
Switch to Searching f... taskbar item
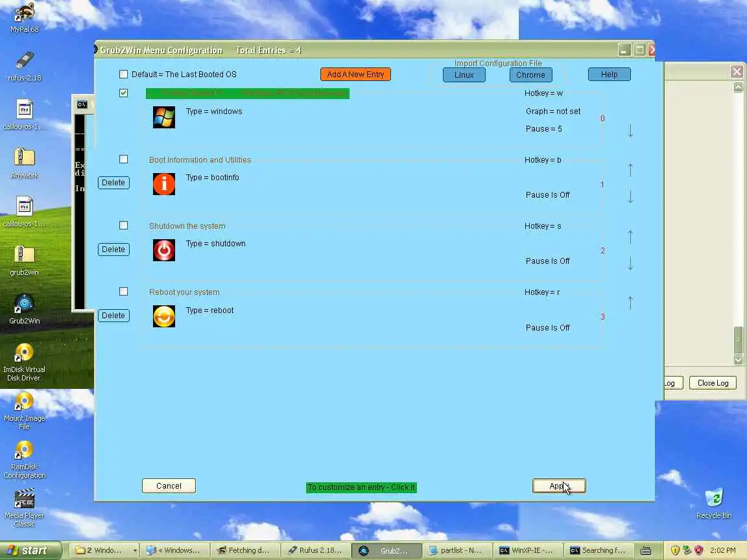click(598, 550)
